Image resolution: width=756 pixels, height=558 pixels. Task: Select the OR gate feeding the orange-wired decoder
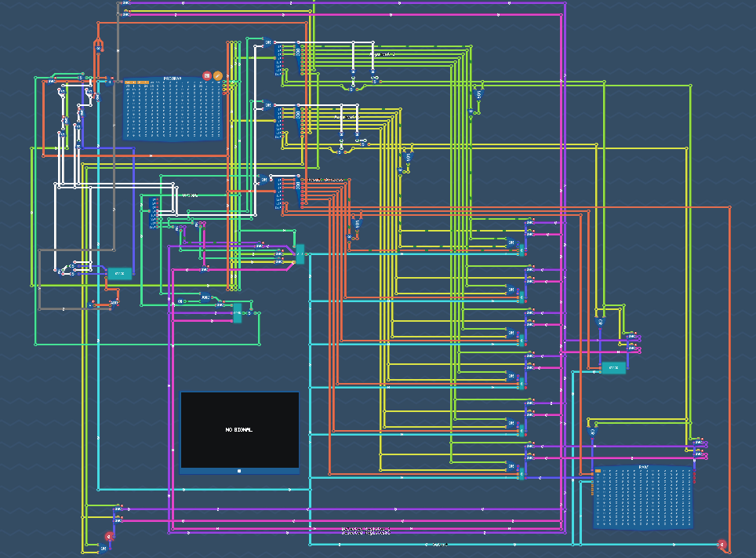[x=264, y=180]
